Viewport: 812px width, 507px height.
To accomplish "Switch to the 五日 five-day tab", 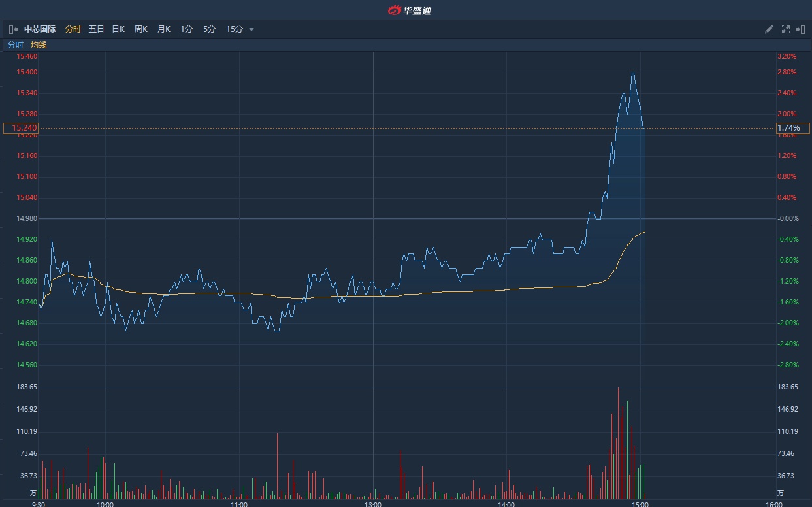I will (x=96, y=29).
